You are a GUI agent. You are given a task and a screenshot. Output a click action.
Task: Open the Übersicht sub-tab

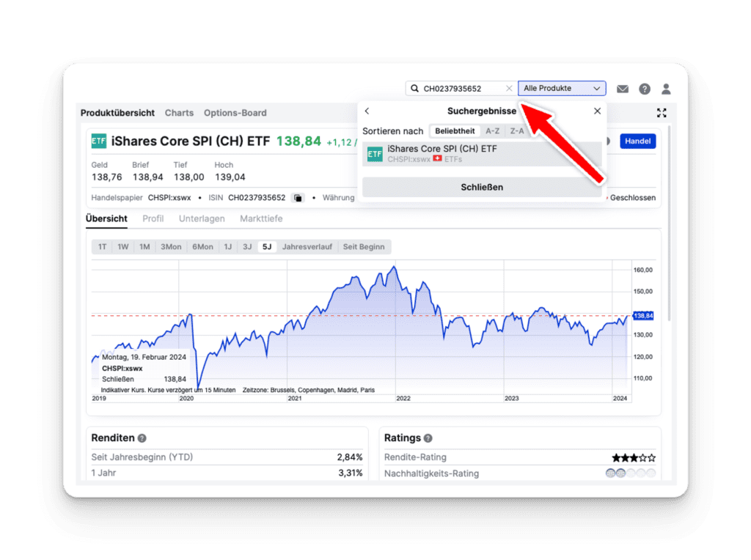click(106, 218)
